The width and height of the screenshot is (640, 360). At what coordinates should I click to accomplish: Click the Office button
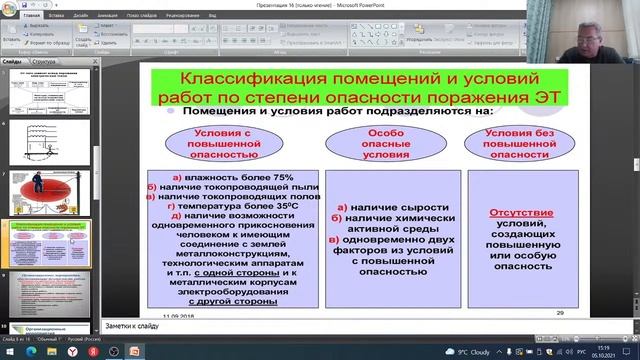tap(9, 9)
